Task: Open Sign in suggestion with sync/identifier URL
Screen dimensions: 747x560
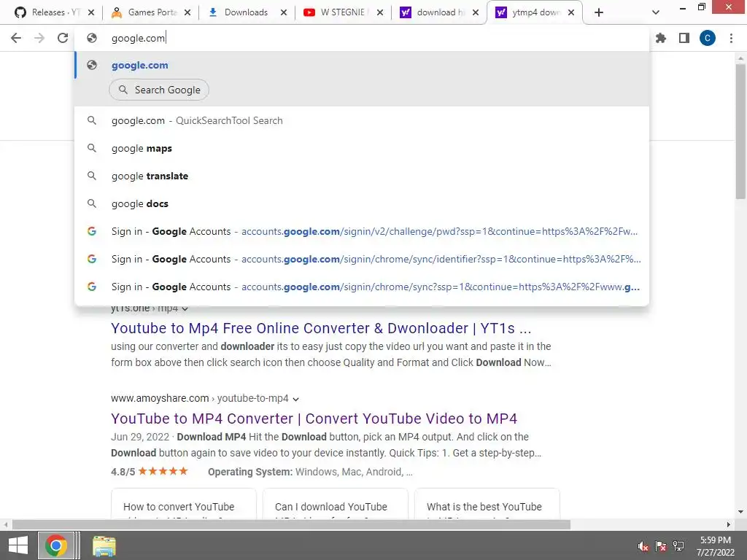Action: click(362, 259)
